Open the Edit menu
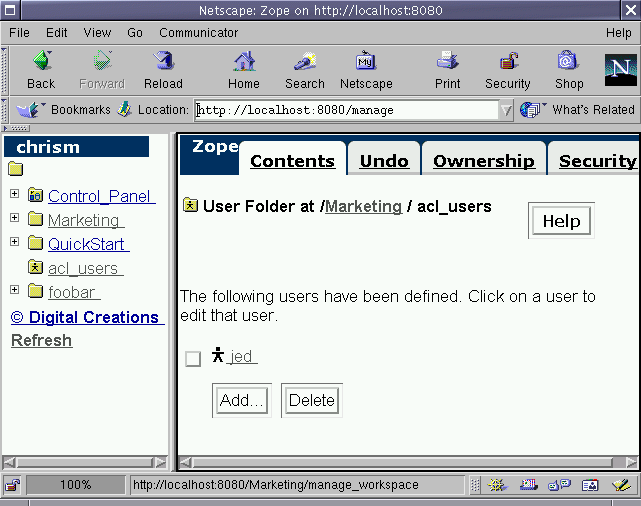This screenshot has height=506, width=641. [x=56, y=33]
